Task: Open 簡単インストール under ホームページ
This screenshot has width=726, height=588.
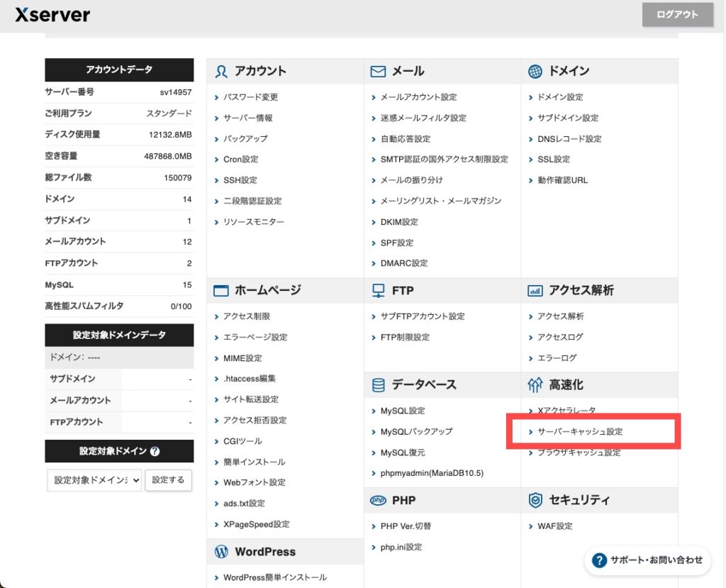Action: click(x=255, y=462)
